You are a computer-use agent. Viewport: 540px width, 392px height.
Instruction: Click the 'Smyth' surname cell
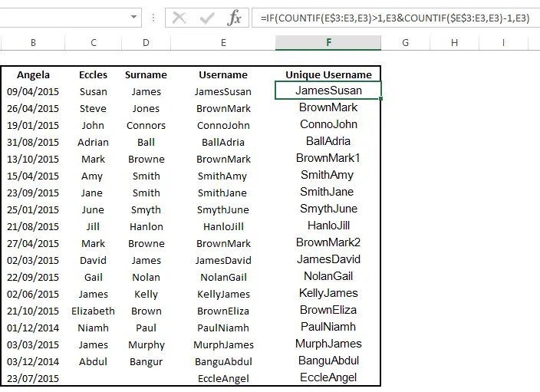pyautogui.click(x=146, y=209)
